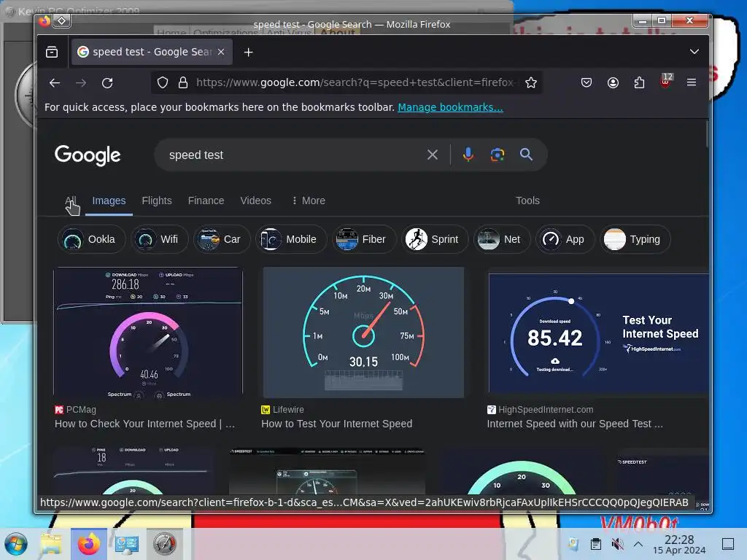Open the notification panel icon in the tray
The image size is (747, 560).
tap(728, 544)
